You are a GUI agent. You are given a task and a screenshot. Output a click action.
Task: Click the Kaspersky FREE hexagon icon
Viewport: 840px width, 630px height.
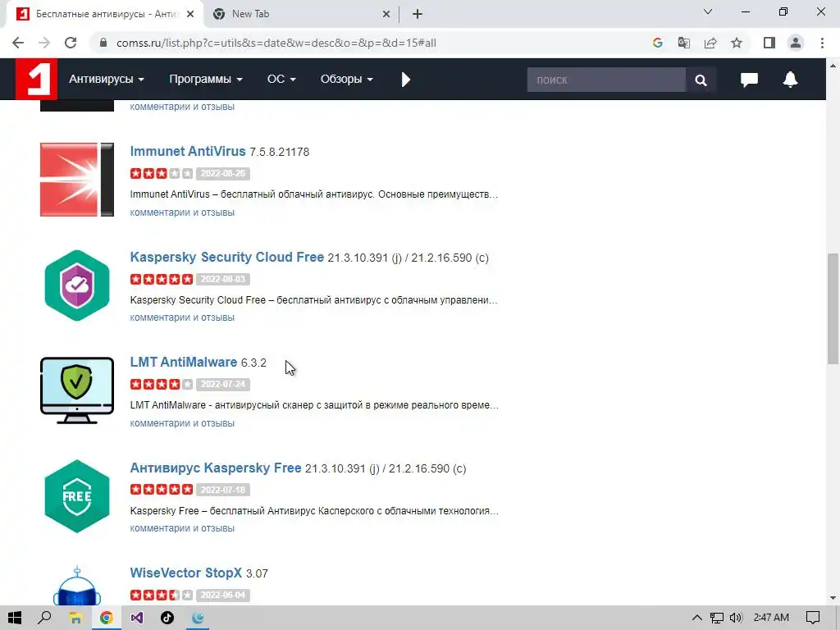point(77,496)
